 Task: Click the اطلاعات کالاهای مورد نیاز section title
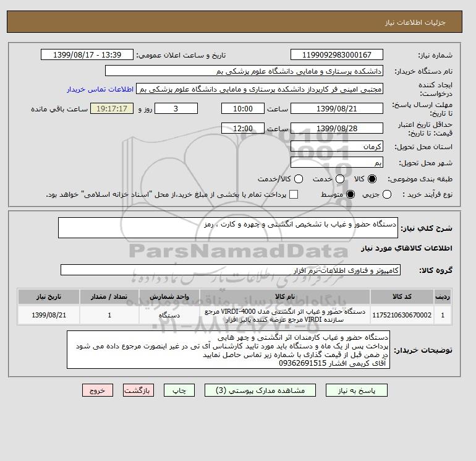[x=407, y=248]
